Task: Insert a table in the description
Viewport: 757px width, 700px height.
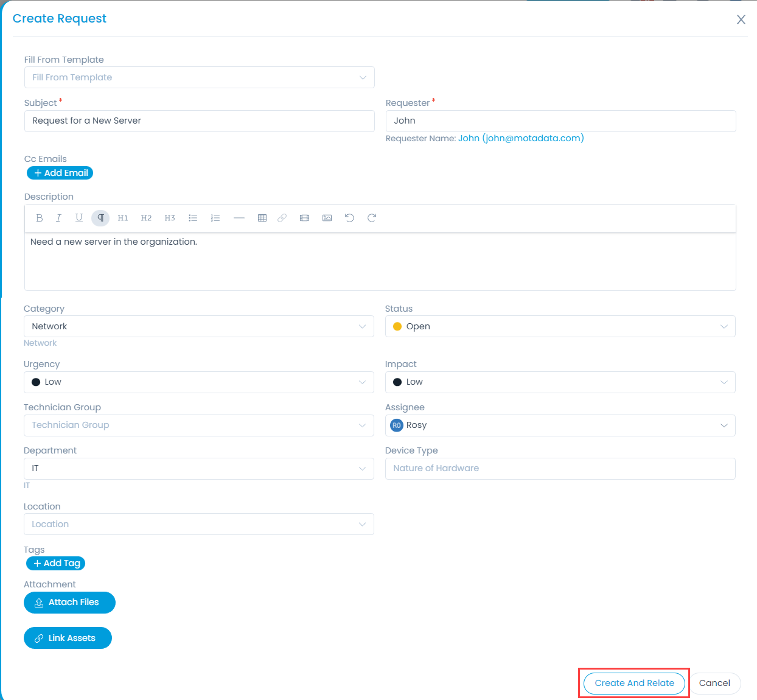Action: coord(262,218)
